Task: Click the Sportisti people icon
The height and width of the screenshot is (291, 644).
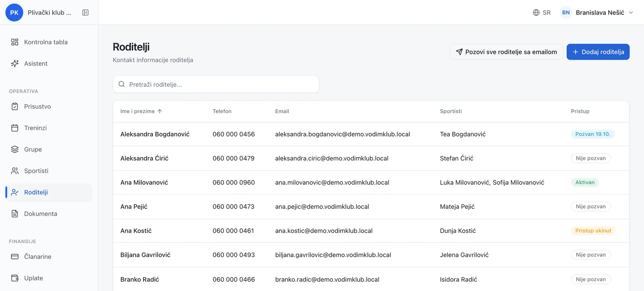Action: coord(15,171)
